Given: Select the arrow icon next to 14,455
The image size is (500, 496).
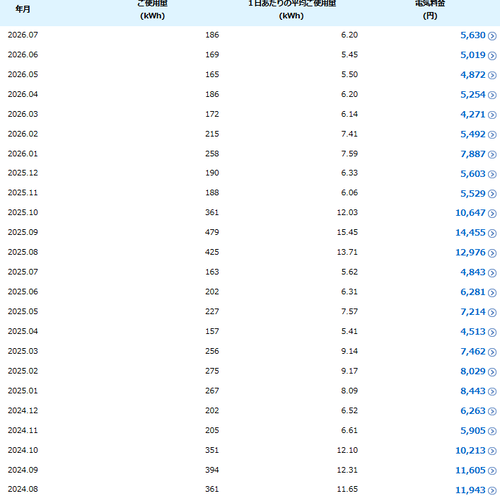Looking at the screenshot, I should (492, 233).
